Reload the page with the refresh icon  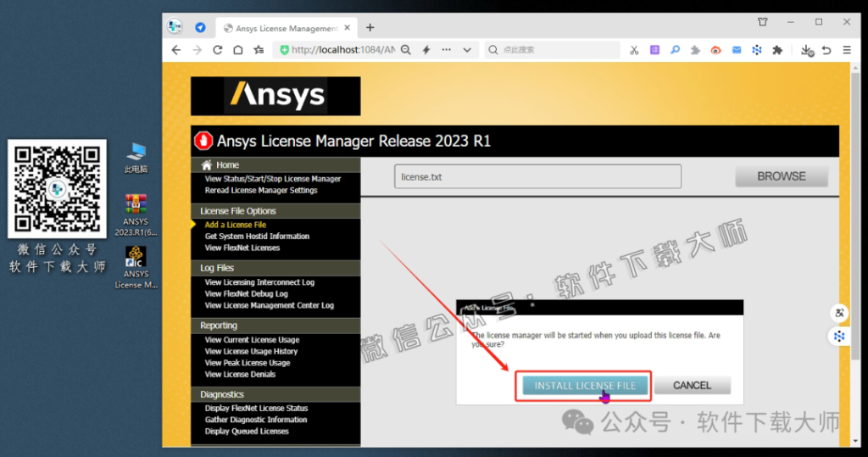(x=218, y=50)
